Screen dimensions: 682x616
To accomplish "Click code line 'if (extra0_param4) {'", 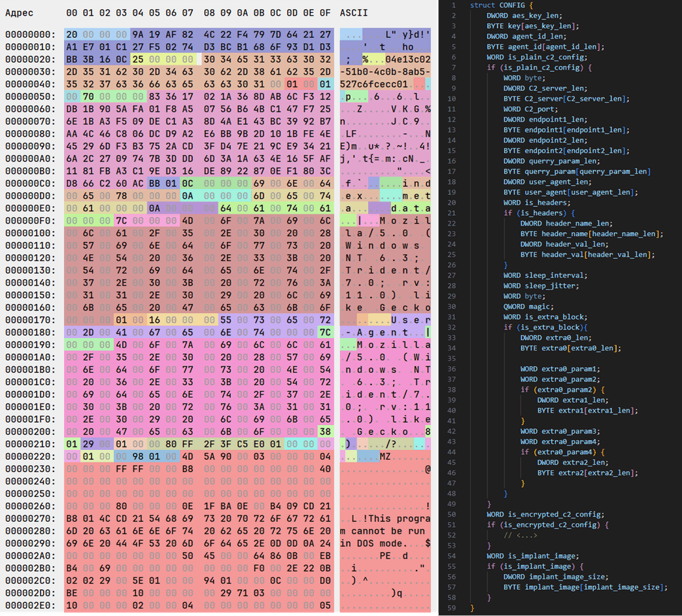I will tap(562, 452).
